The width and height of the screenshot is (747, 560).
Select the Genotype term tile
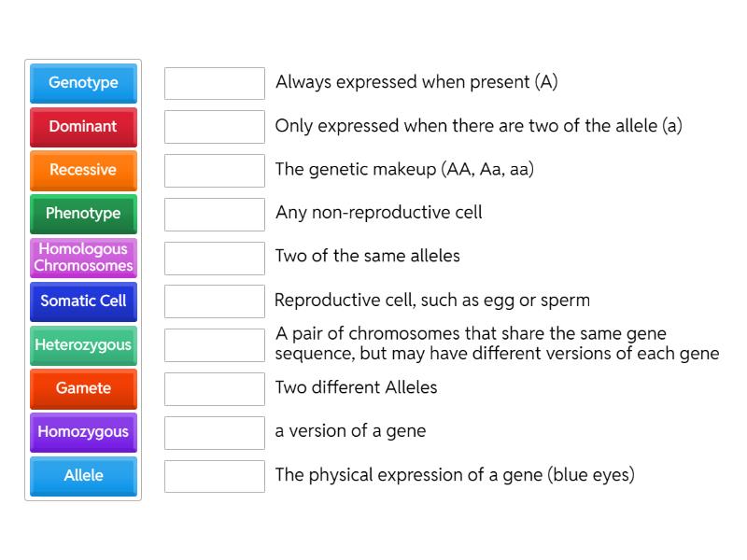tap(83, 83)
